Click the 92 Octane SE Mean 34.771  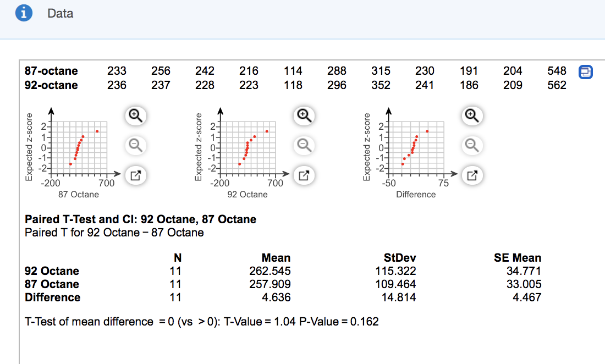click(524, 271)
